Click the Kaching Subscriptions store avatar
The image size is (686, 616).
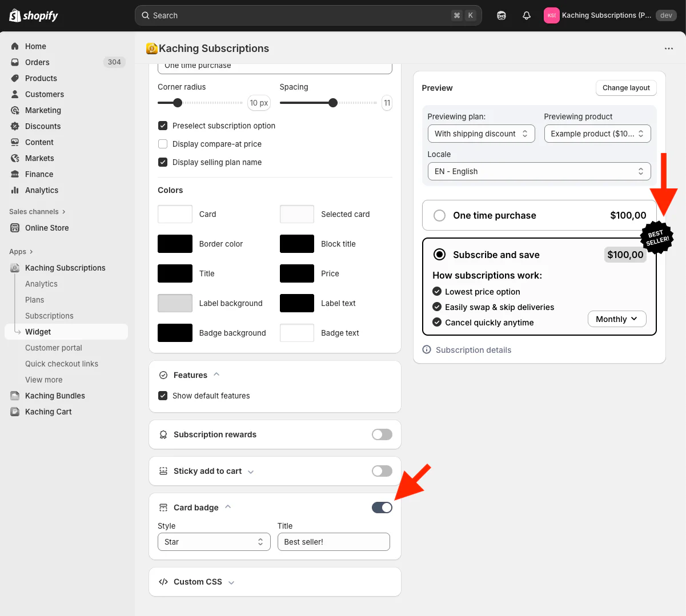tap(551, 15)
